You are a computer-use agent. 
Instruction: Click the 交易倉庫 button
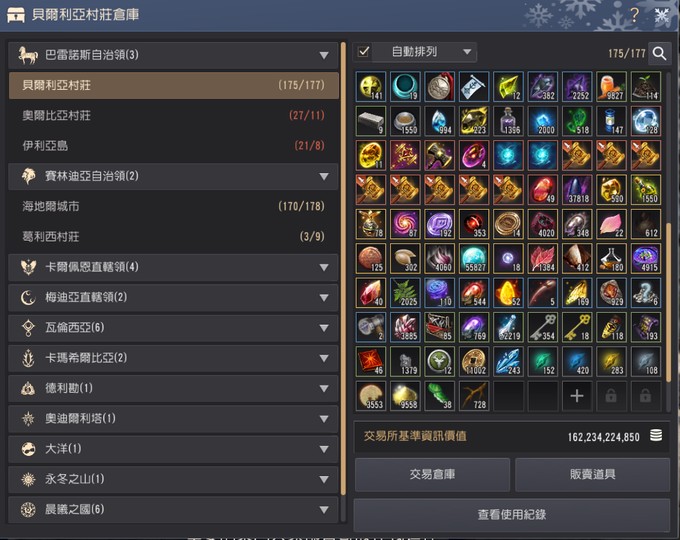pos(432,475)
